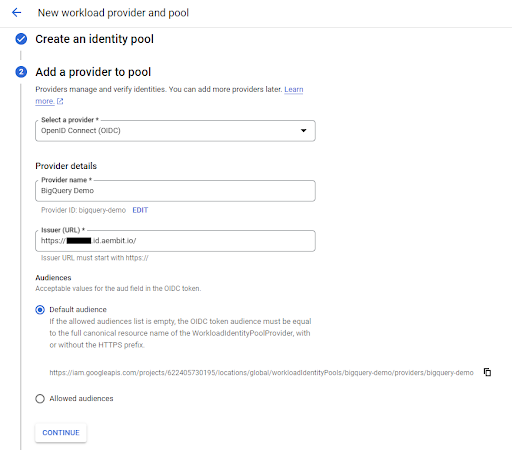Expand the provider dropdown arrow

tap(303, 130)
